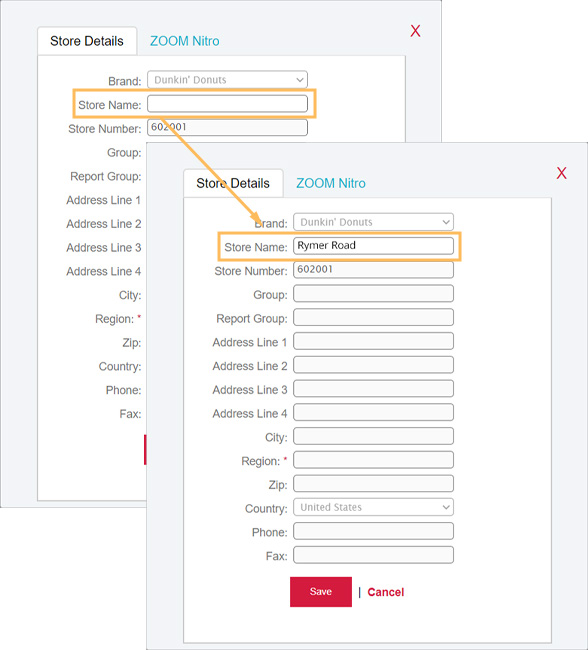This screenshot has width=588, height=650.
Task: Click the Address Line 2 input field
Action: tap(373, 365)
